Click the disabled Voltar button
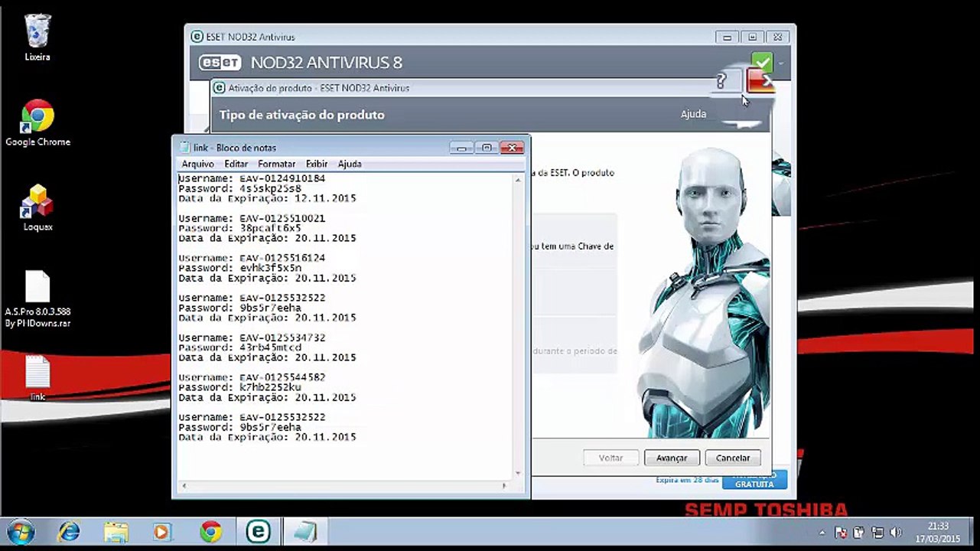The image size is (980, 551). (610, 458)
